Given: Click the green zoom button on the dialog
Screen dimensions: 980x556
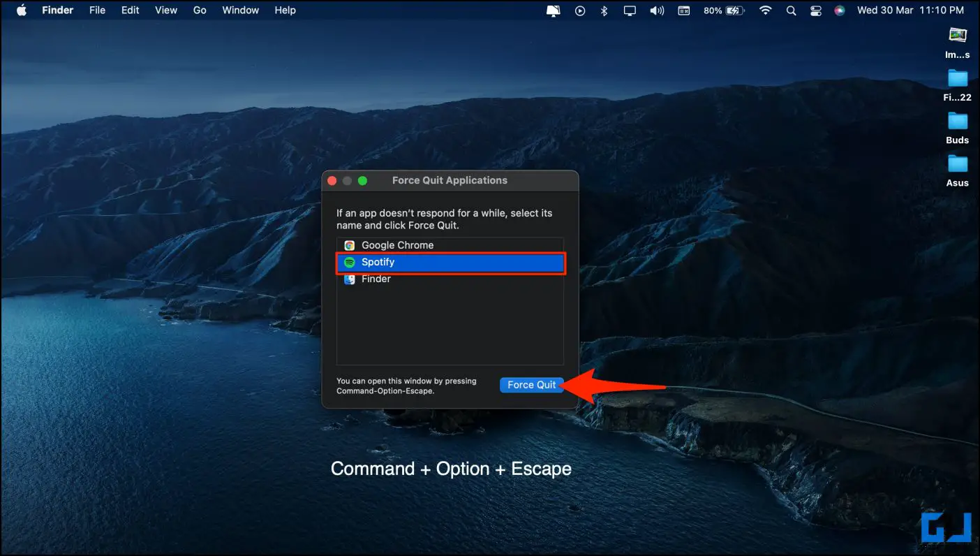Looking at the screenshot, I should 363,180.
